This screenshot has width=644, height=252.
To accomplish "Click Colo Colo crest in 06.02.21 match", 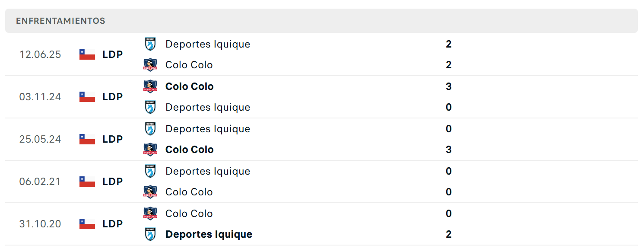I will click(x=150, y=192).
